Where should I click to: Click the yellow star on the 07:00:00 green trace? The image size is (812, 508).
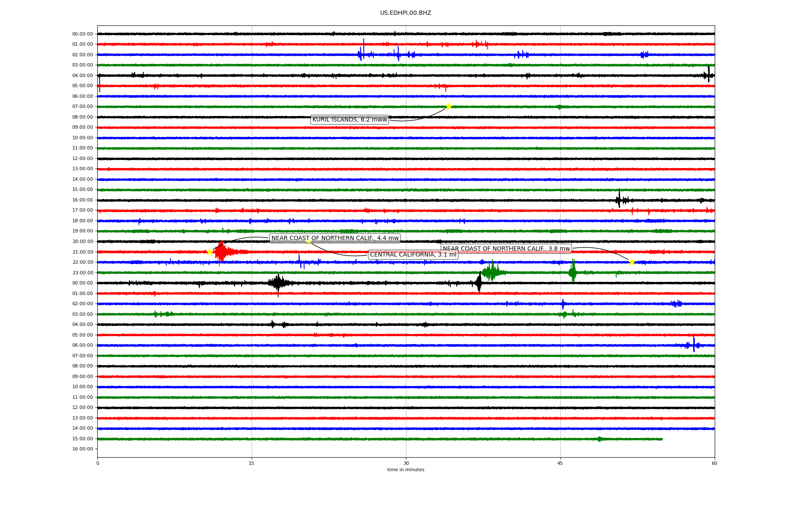[449, 106]
